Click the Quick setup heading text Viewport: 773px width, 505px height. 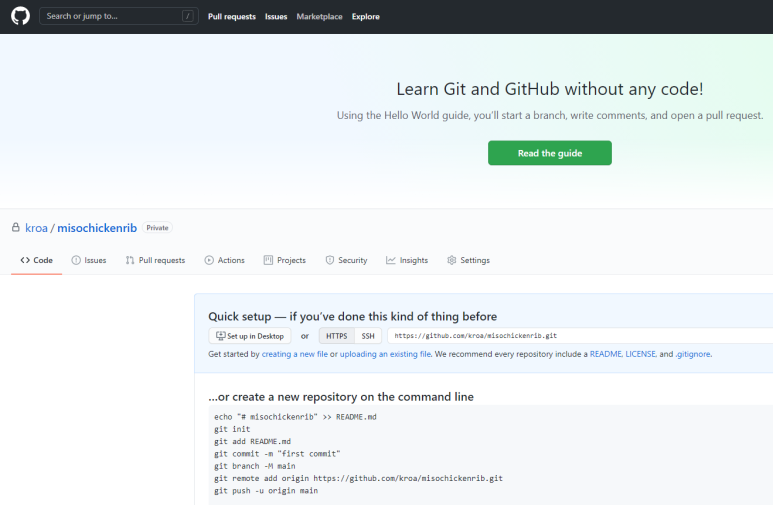click(352, 316)
